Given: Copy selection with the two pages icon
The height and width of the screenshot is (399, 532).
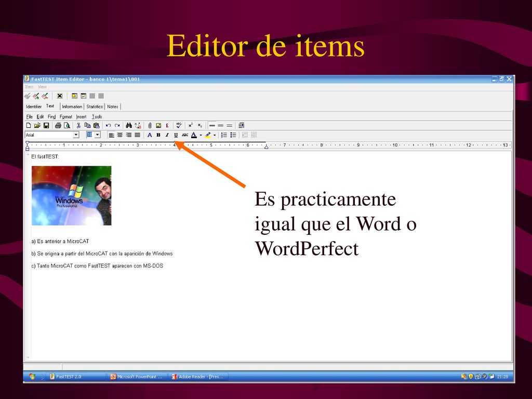Looking at the screenshot, I should (87, 126).
